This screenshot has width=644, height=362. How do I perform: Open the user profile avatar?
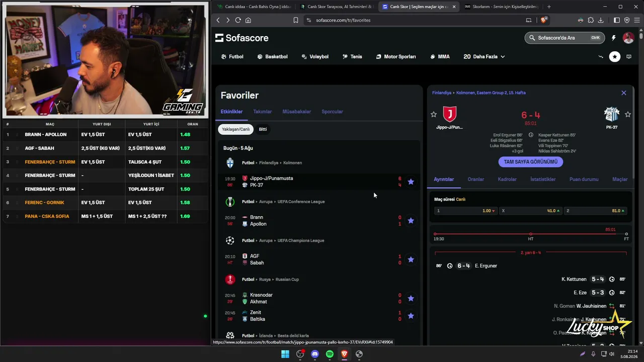pyautogui.click(x=628, y=38)
